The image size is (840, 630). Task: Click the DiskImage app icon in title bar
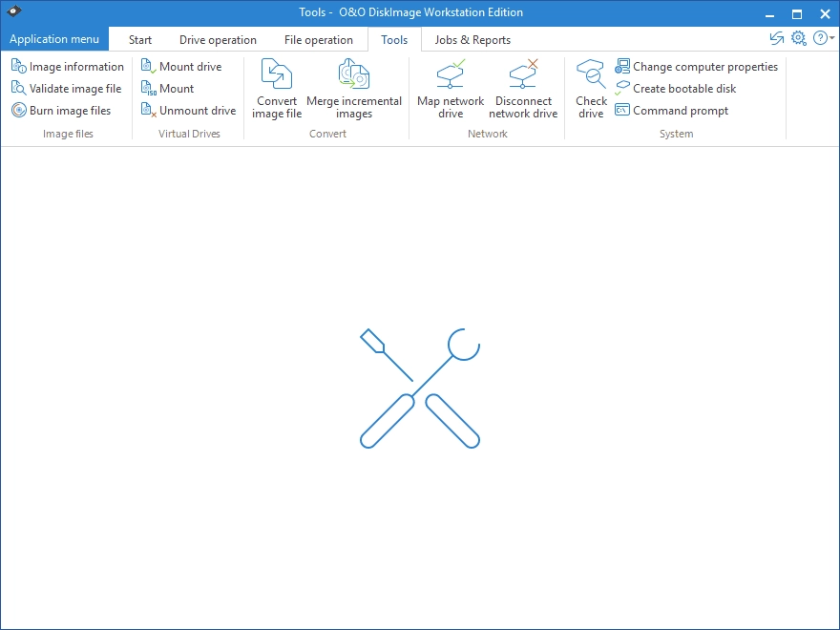coord(14,10)
